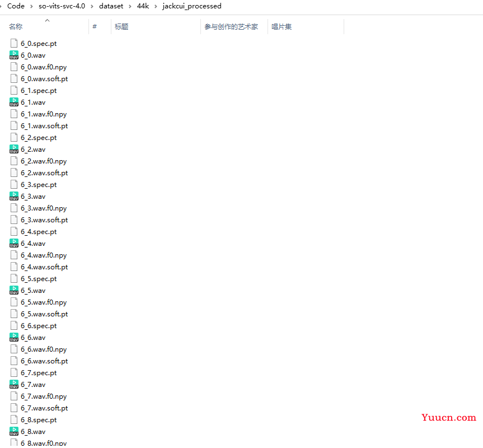Select the file named 6_3.wav

[x=33, y=196]
